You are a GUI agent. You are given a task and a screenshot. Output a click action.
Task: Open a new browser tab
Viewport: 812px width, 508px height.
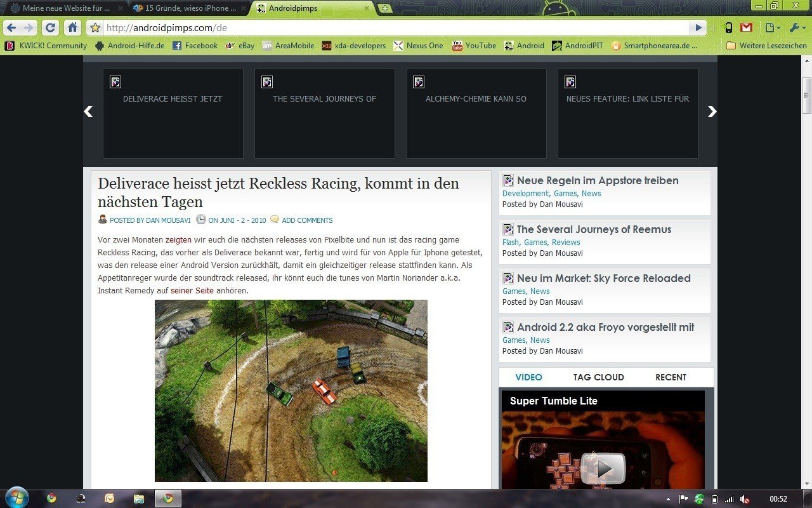click(384, 9)
